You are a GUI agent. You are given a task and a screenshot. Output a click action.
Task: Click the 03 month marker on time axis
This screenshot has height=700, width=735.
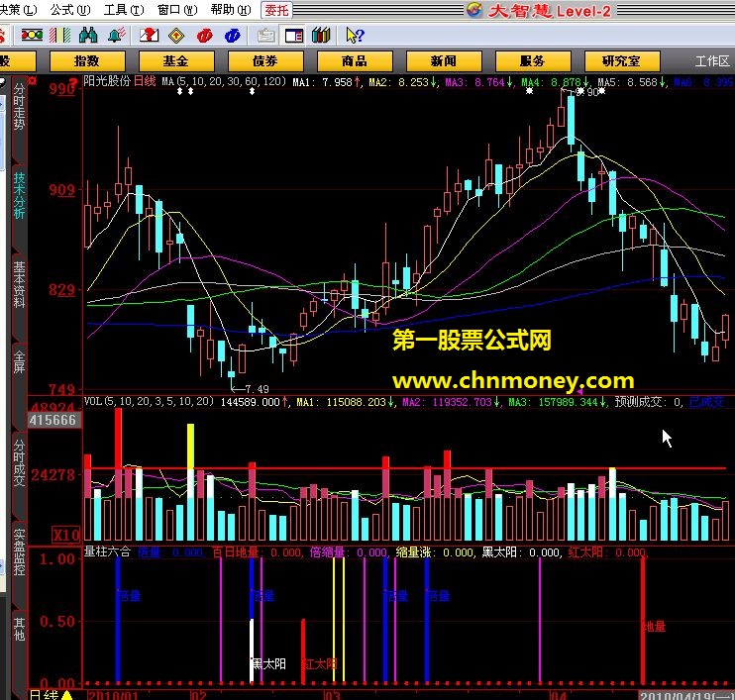(333, 695)
